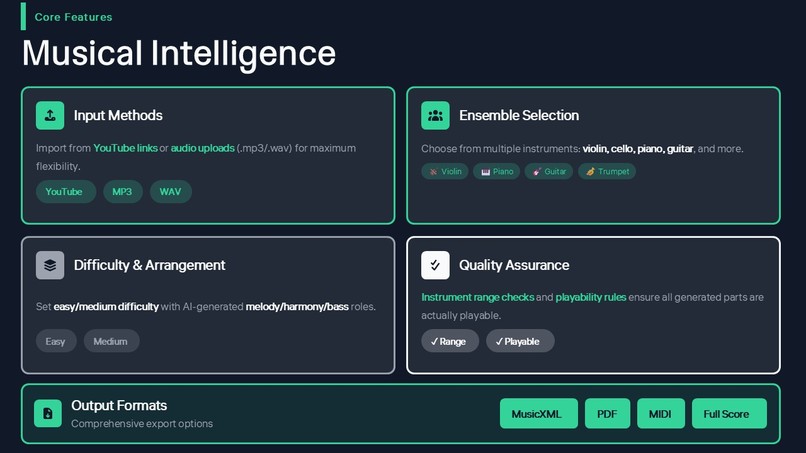The height and width of the screenshot is (453, 806).
Task: Click playability rules highlighted text
Action: (x=591, y=297)
